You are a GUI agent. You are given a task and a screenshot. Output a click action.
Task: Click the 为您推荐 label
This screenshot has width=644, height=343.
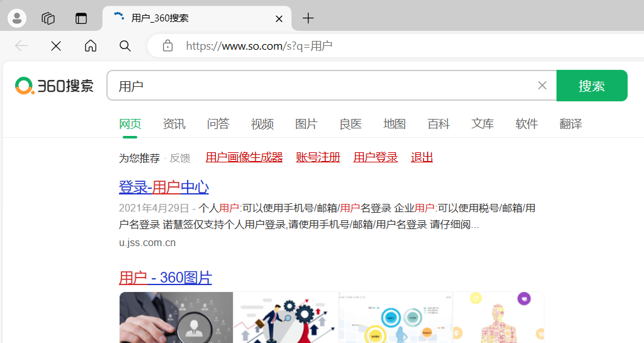pyautogui.click(x=139, y=158)
